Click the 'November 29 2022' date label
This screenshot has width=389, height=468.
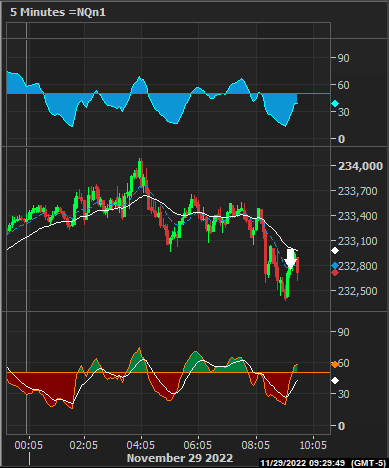click(180, 458)
